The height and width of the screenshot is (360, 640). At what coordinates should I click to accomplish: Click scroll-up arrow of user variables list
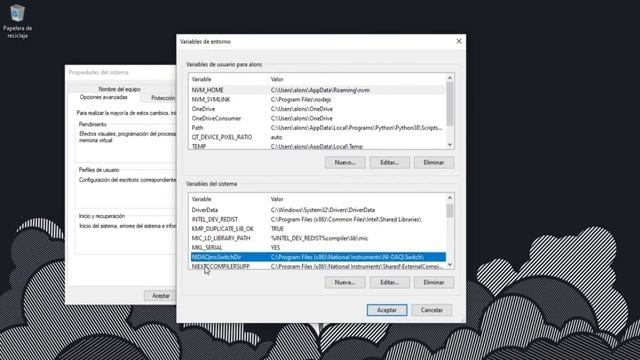tap(450, 78)
